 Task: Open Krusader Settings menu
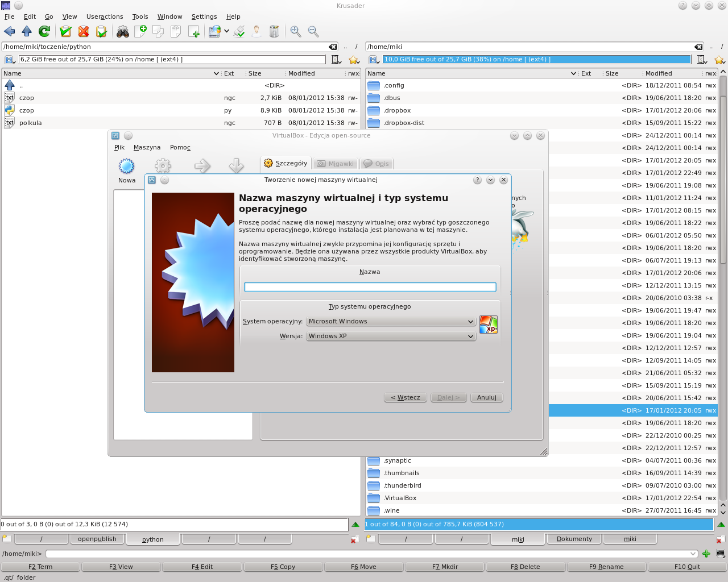(204, 16)
